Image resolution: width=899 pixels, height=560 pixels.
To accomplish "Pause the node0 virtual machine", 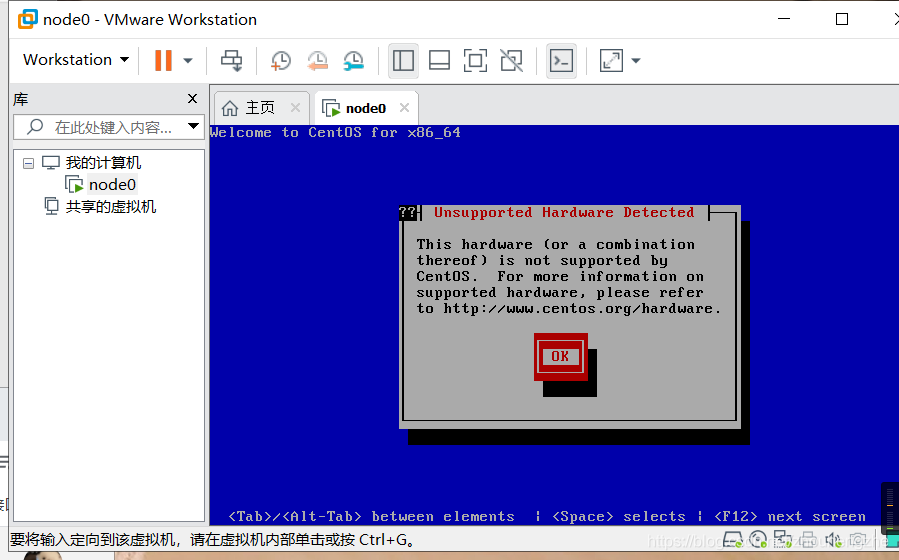I will 163,60.
